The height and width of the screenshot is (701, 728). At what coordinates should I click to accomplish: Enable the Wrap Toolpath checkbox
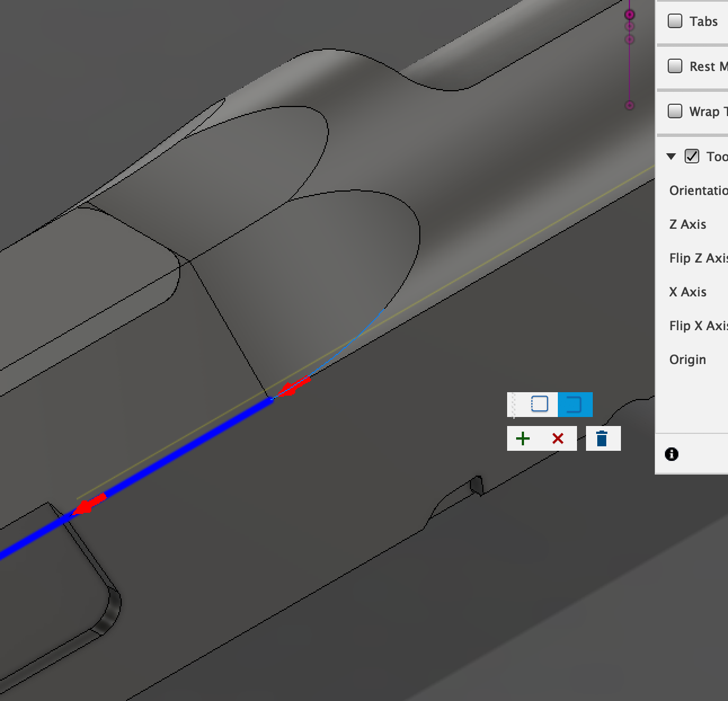pos(674,111)
